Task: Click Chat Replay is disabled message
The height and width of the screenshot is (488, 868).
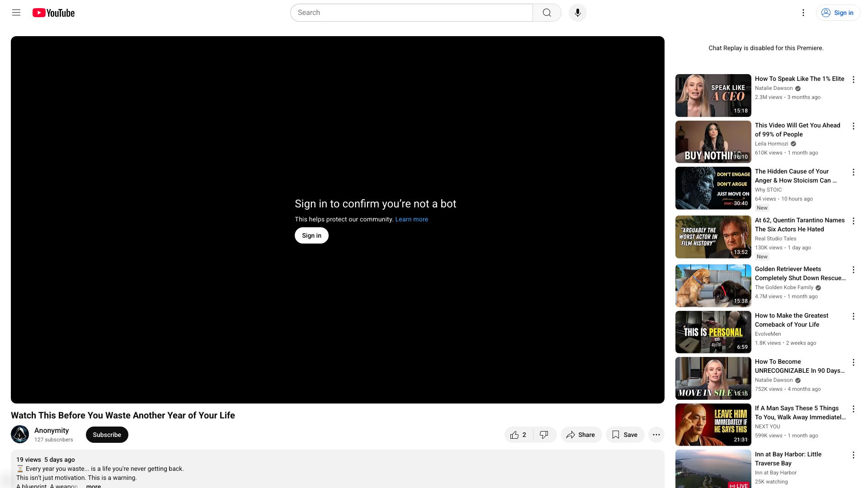Action: [766, 48]
